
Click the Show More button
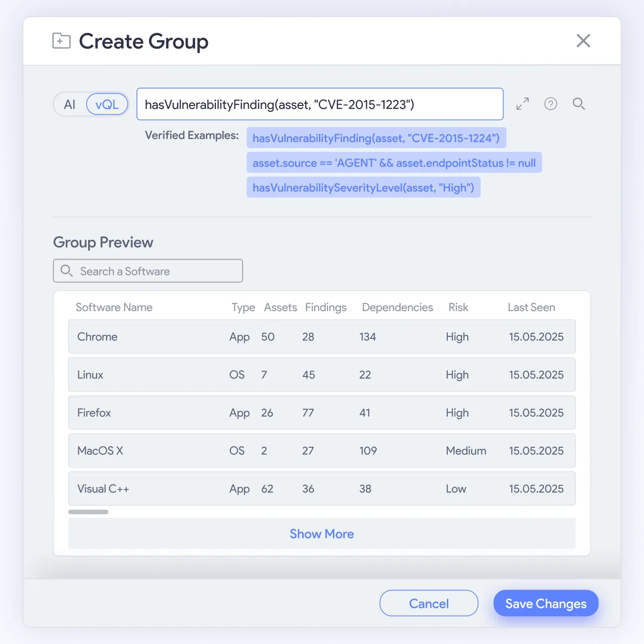[322, 534]
